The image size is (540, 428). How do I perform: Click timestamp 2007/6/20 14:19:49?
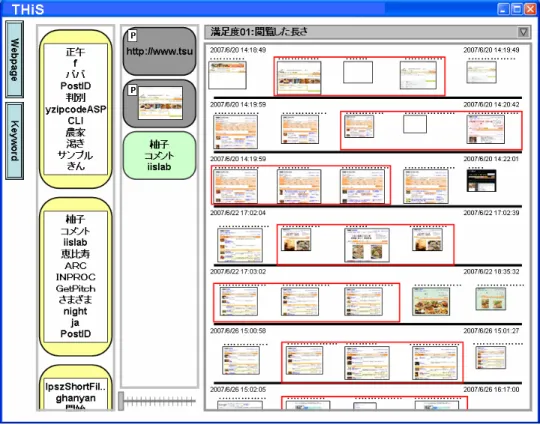click(491, 50)
